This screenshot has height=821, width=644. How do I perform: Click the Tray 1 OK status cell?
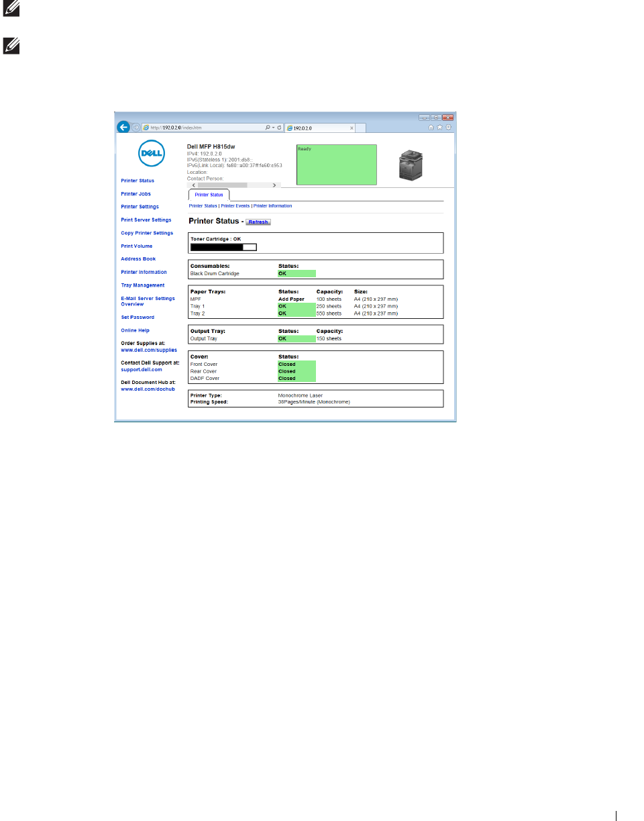(x=297, y=306)
